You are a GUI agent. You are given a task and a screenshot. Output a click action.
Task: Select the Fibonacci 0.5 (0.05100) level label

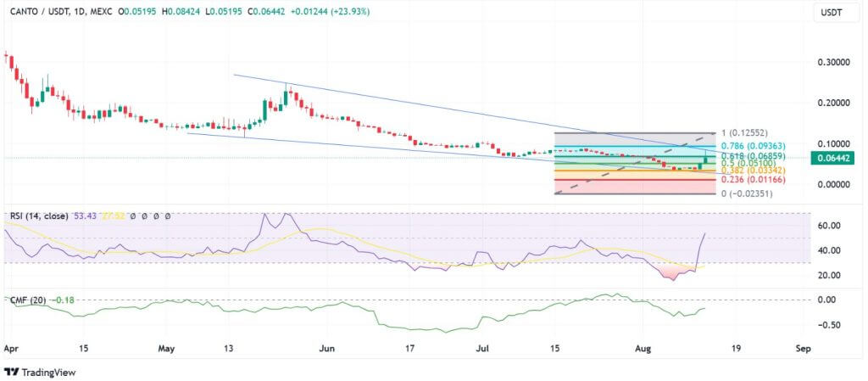748,164
